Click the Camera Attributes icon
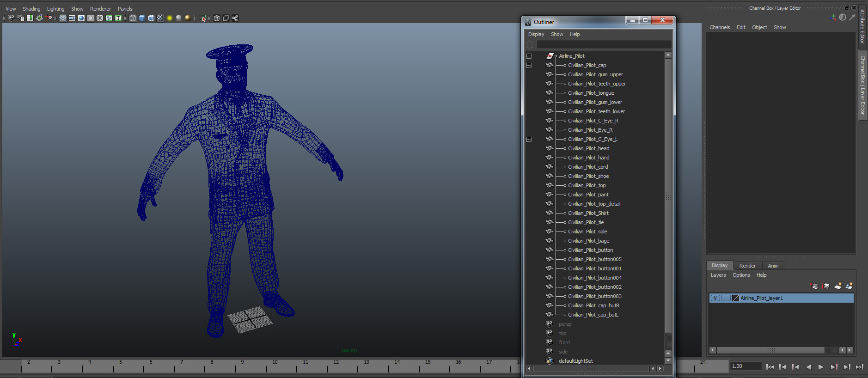Viewport: 868px width, 378px height. [20, 18]
